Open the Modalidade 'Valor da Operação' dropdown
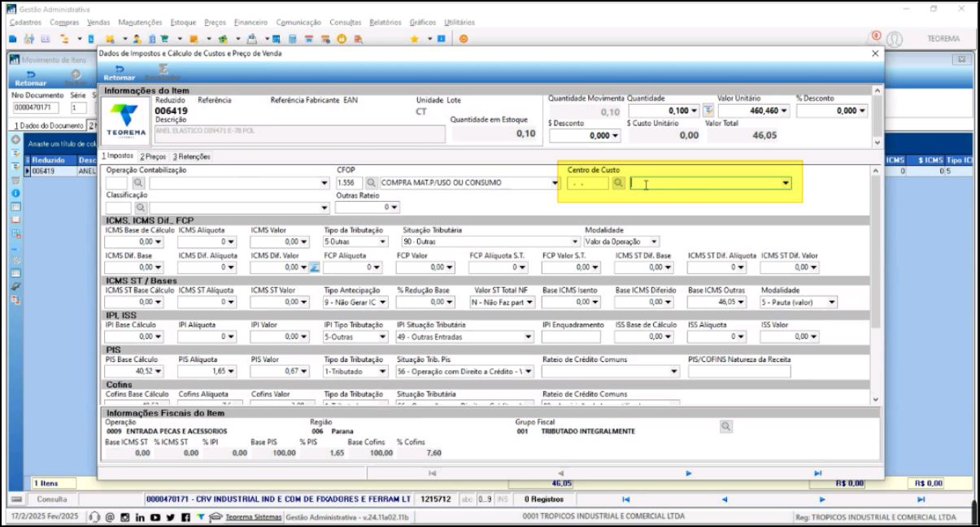This screenshot has width=980, height=527. click(654, 242)
